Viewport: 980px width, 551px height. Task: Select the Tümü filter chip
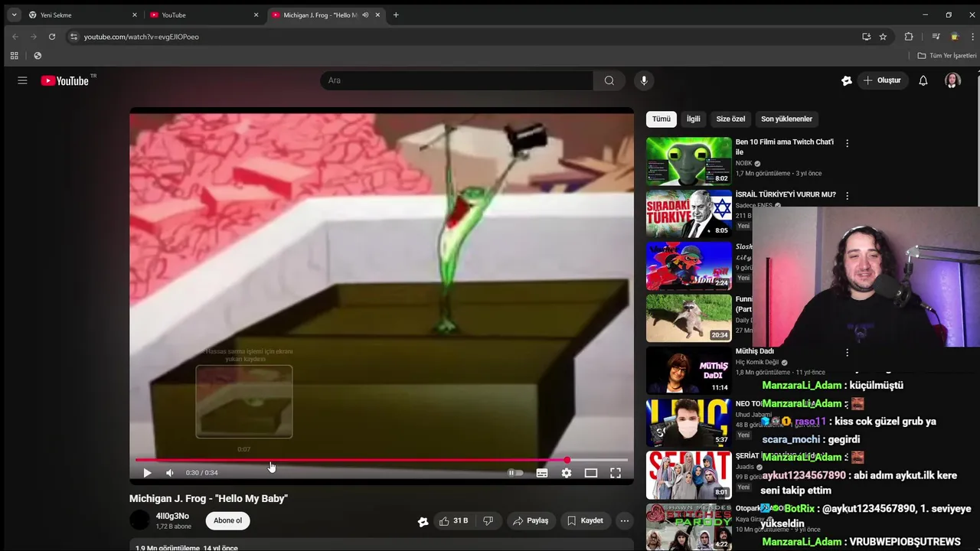pos(661,119)
